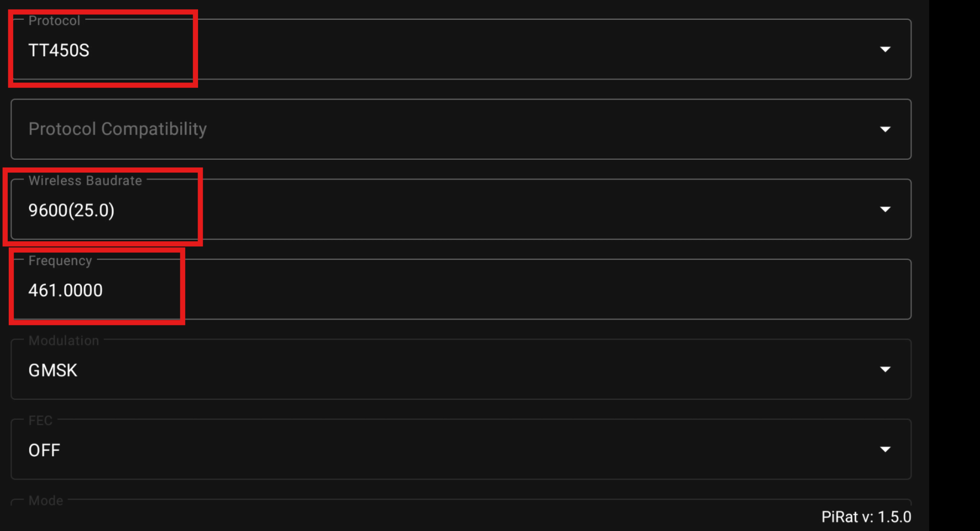980x531 pixels.
Task: Click the blank middle of the Protocol Compatibility box
Action: point(503,130)
